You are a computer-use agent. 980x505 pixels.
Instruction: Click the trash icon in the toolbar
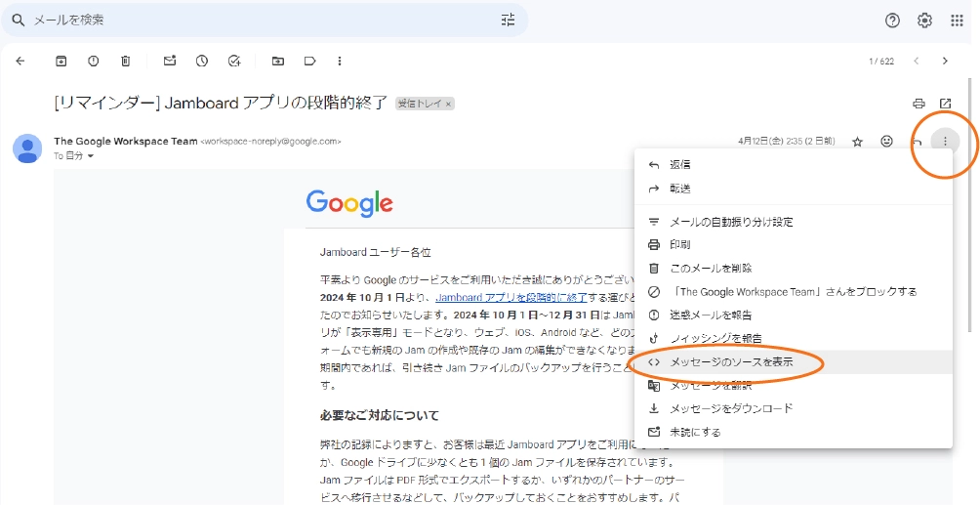125,61
